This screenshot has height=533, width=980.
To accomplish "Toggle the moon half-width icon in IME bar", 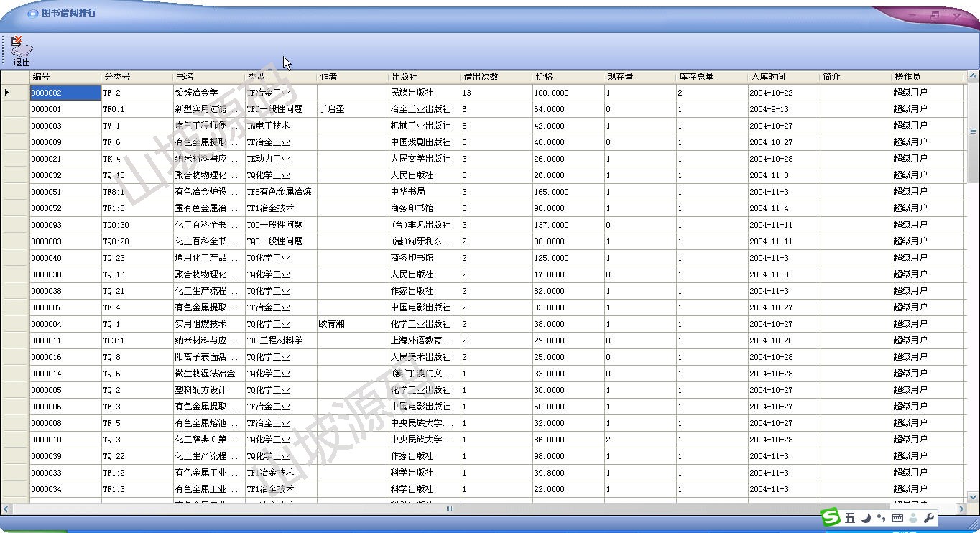I will [x=866, y=518].
